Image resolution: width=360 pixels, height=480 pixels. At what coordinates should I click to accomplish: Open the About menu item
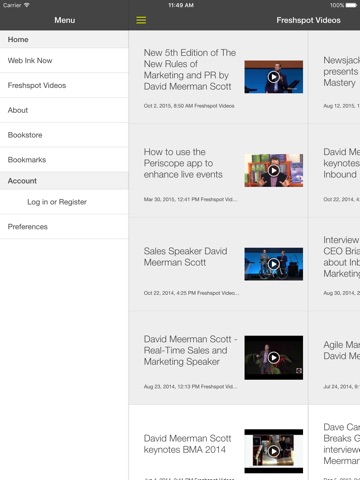(x=64, y=110)
